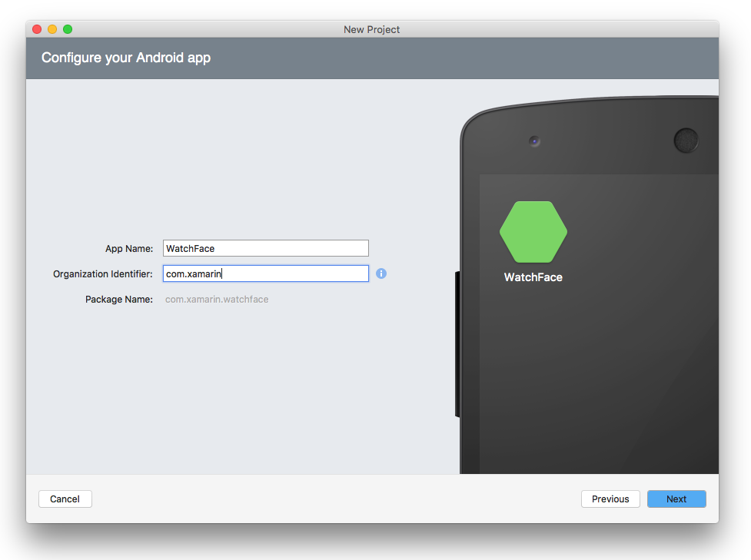Click the 'Configure your Android app' heading
Image resolution: width=751 pixels, height=560 pixels.
[x=126, y=58]
